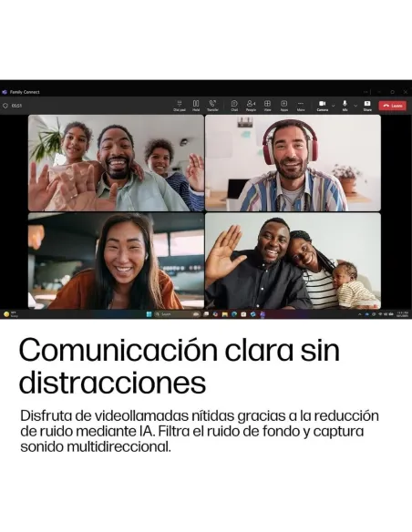
Task: Show hidden system tray icons
Action: pyautogui.click(x=360, y=314)
